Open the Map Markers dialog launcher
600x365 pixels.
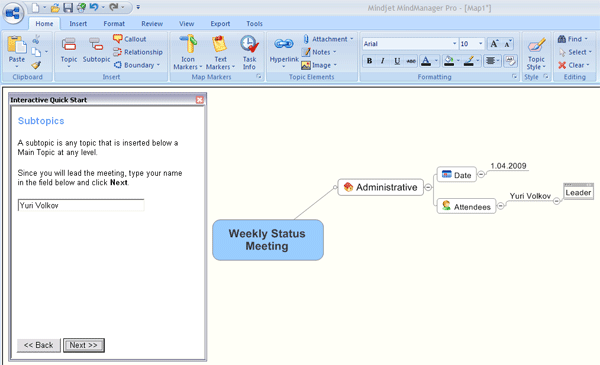click(259, 77)
